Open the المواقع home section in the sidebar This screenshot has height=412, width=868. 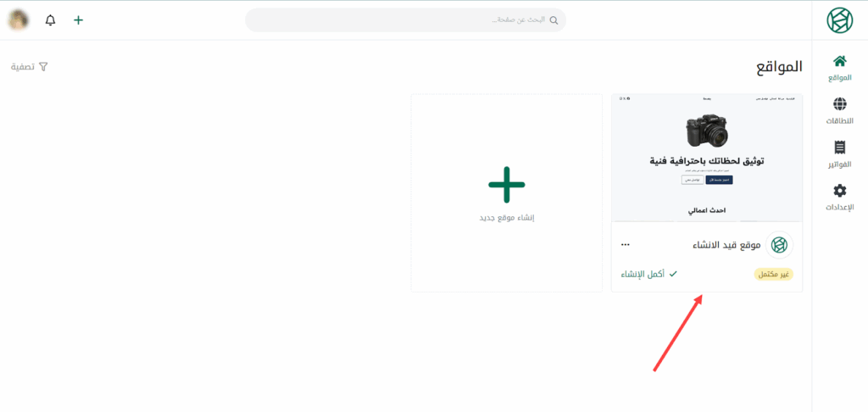click(840, 68)
